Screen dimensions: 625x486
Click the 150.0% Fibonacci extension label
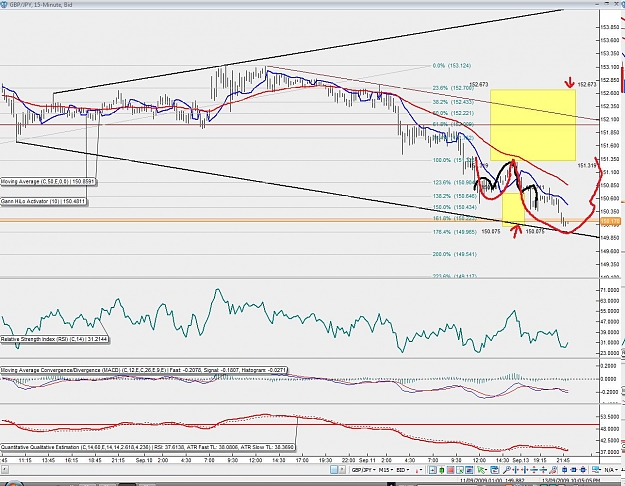pyautogui.click(x=454, y=207)
